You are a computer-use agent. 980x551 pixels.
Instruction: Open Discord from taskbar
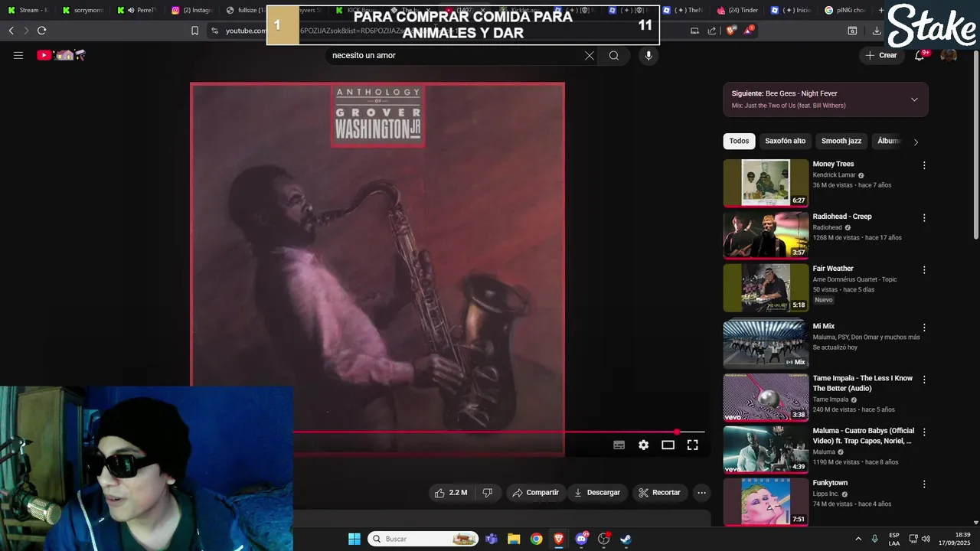click(x=581, y=539)
